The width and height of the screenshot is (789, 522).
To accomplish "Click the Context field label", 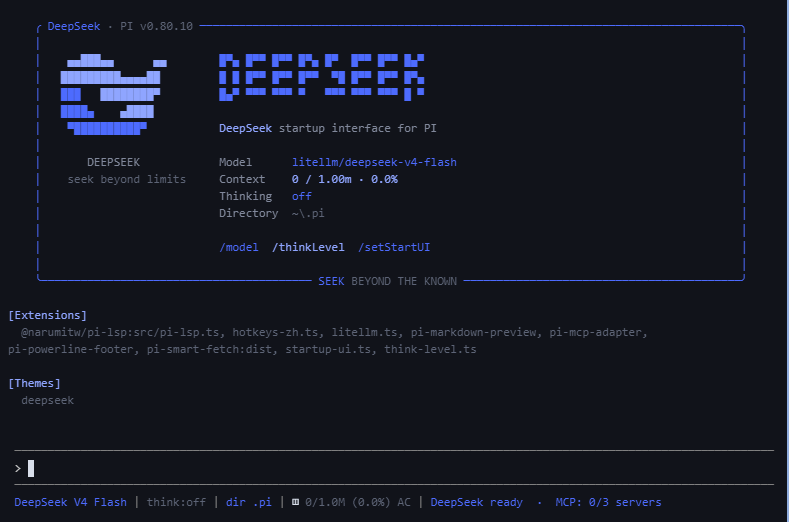I will click(x=242, y=179).
